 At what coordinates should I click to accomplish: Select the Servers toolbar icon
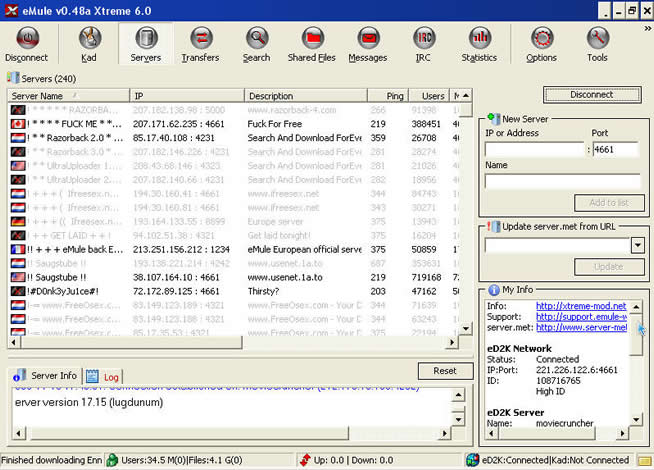[146, 38]
